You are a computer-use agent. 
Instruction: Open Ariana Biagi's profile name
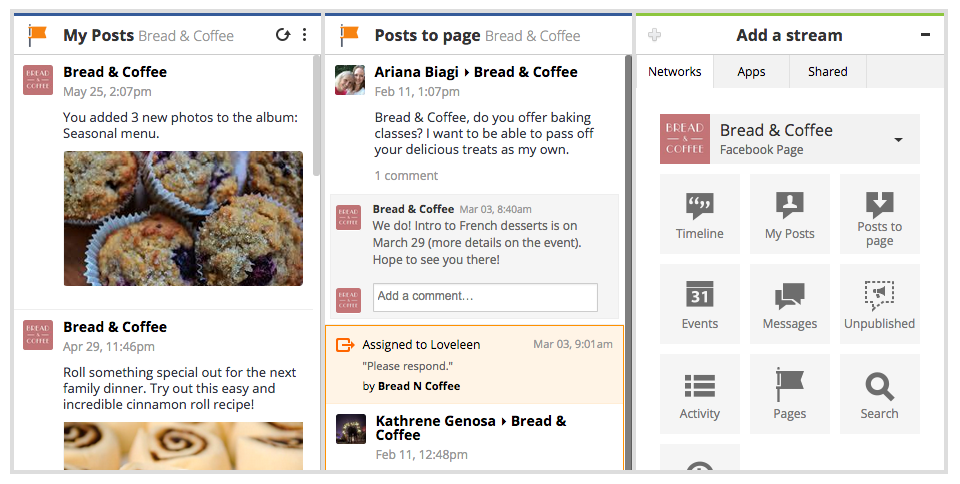tap(416, 72)
